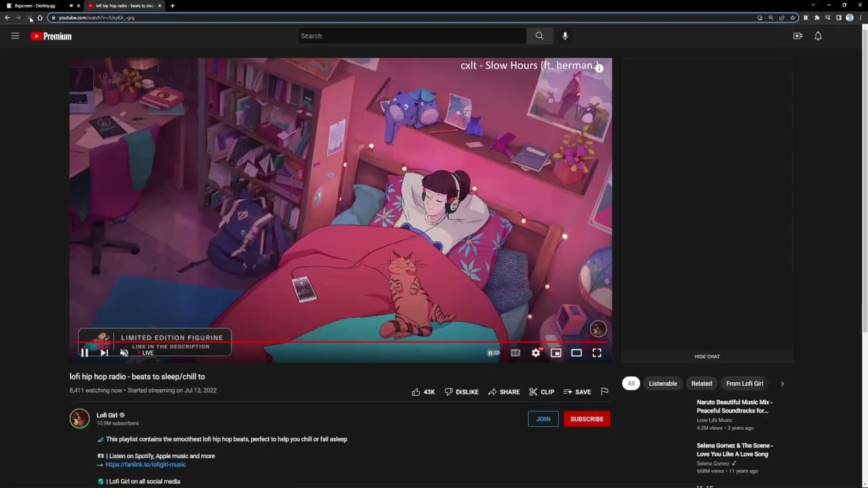Click the search magnifier button
This screenshot has height=488, width=868.
[540, 36]
